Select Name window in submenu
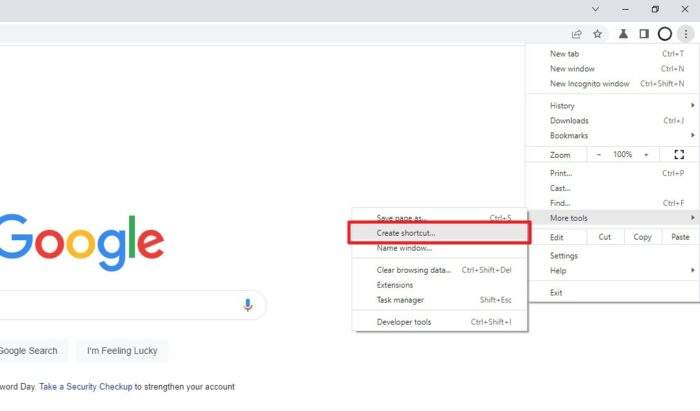This screenshot has height=411, width=700. click(x=440, y=248)
